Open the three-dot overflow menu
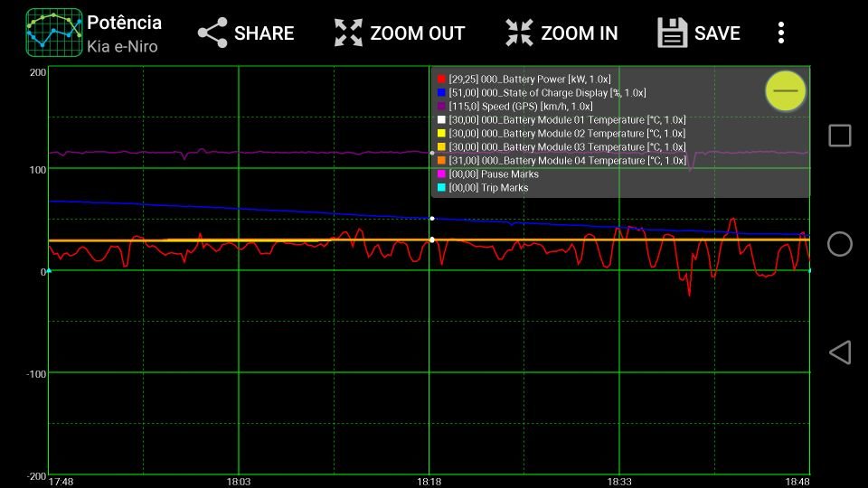 [x=781, y=33]
